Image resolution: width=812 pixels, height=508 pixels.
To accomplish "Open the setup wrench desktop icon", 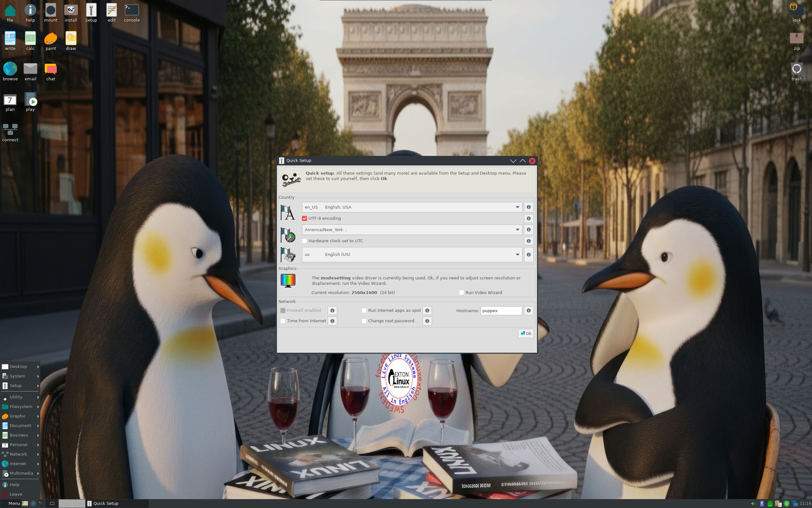I will point(91,13).
